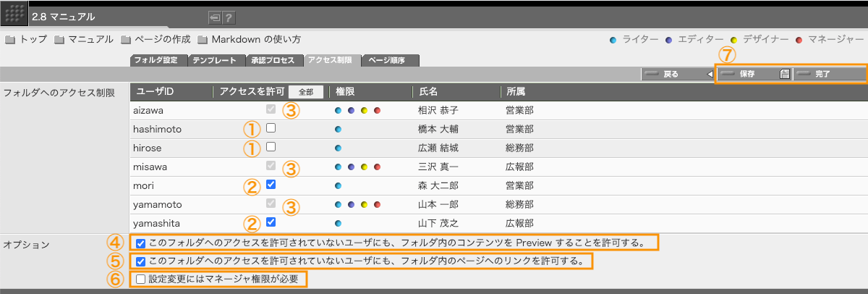Enable access checkbox for hashimoto
Image resolution: width=868 pixels, height=294 pixels.
click(271, 129)
